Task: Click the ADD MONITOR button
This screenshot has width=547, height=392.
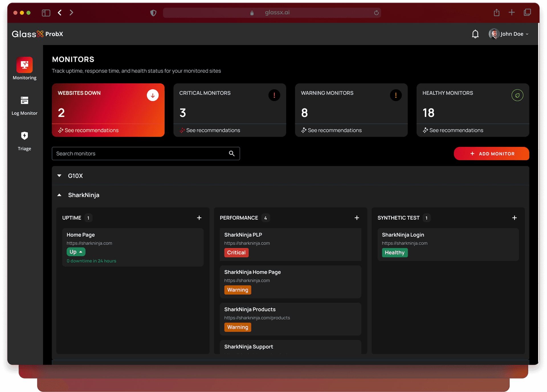Action: coord(491,153)
